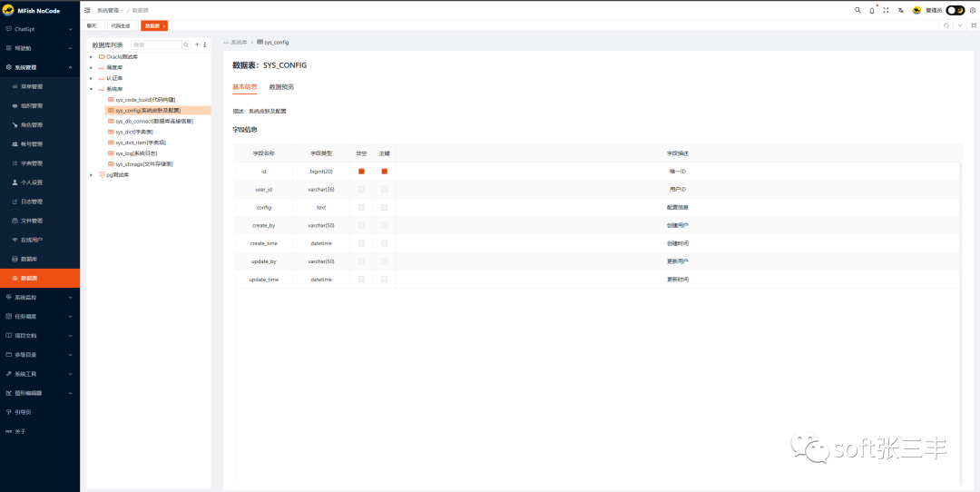This screenshot has height=492, width=980.
Task: Open the language translation switcher
Action: tap(901, 10)
